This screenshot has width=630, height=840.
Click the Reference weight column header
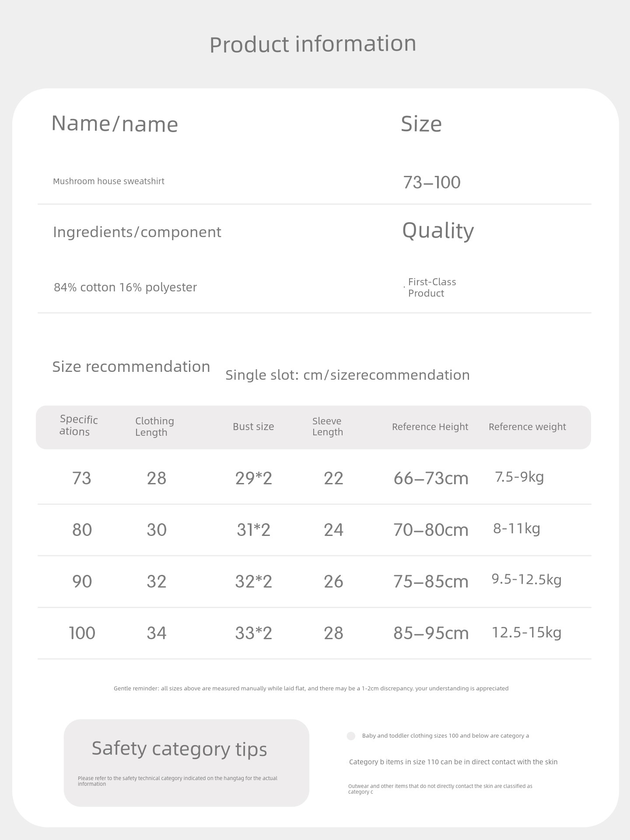point(527,427)
